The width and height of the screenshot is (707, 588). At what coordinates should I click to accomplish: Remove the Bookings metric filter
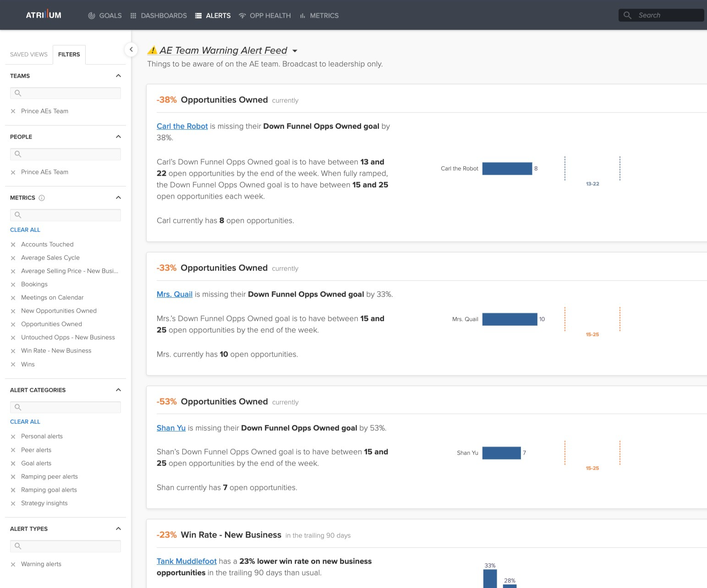13,284
